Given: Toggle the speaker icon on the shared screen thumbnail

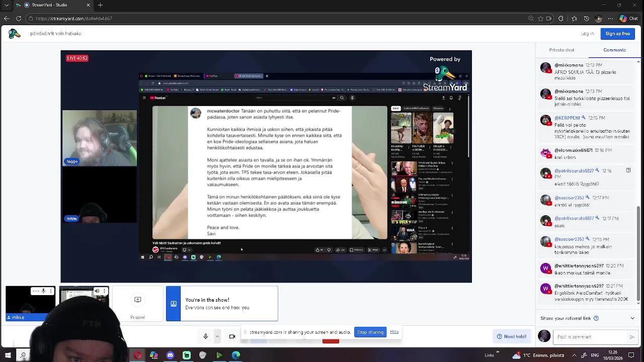Looking at the screenshot, I should tap(97, 291).
